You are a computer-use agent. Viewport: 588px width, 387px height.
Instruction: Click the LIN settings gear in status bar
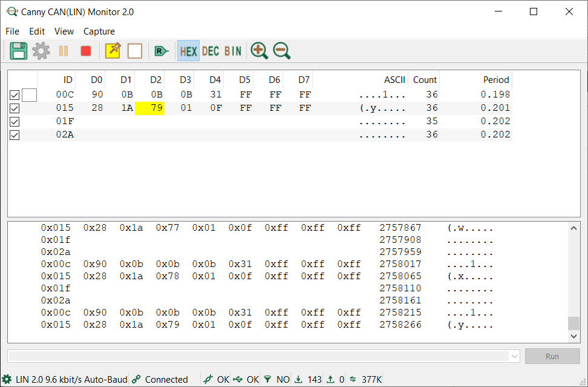(7, 379)
